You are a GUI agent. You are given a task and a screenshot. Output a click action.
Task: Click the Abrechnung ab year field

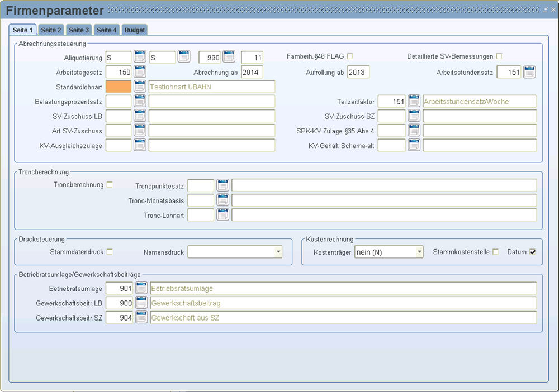point(252,72)
